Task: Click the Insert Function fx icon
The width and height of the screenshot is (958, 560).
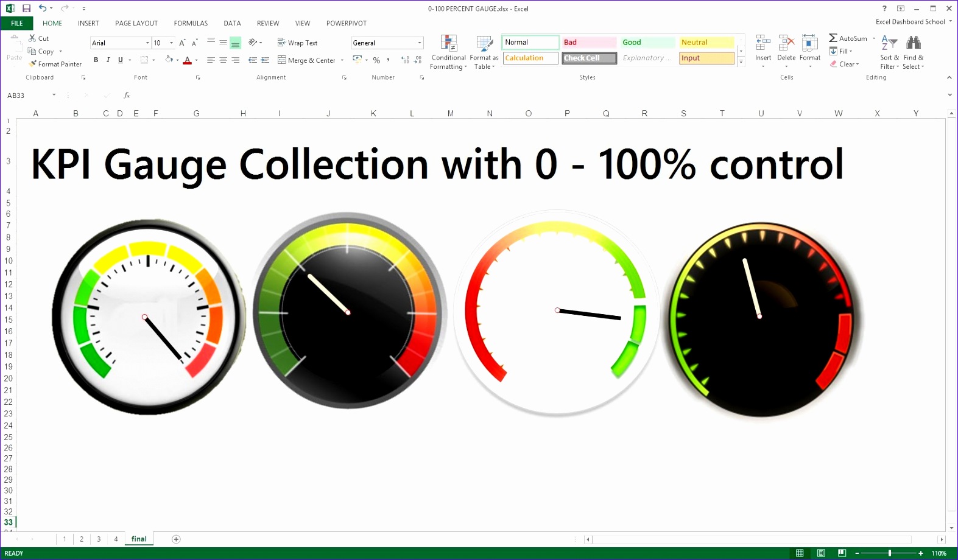Action: tap(127, 96)
